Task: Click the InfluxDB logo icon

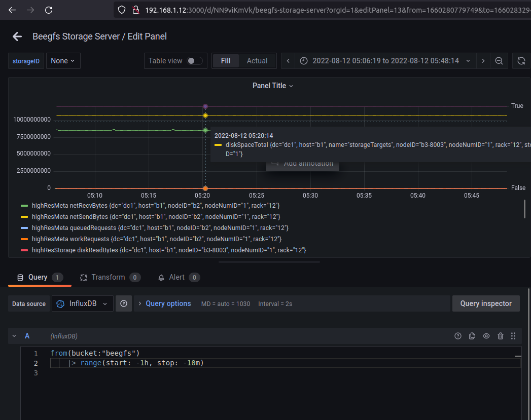Action: point(60,303)
